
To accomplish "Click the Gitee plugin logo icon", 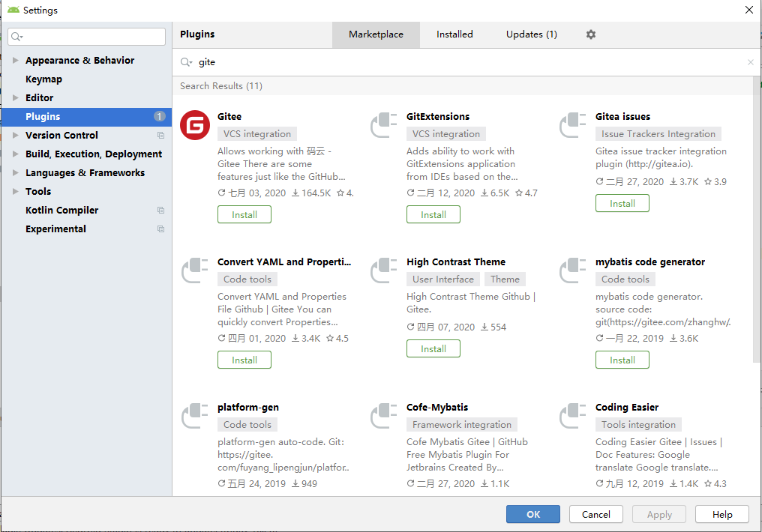I will coord(195,125).
